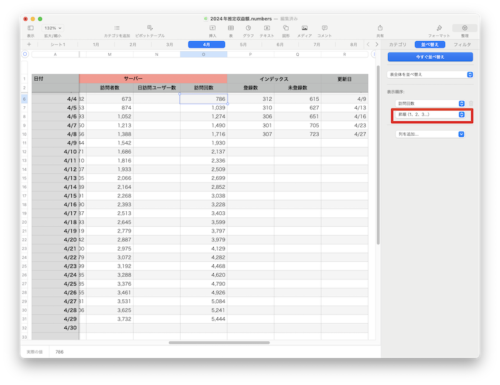Delete the 訪問回数 sort rule with trash icon
Screen dimensions: 500x385
(x=471, y=104)
